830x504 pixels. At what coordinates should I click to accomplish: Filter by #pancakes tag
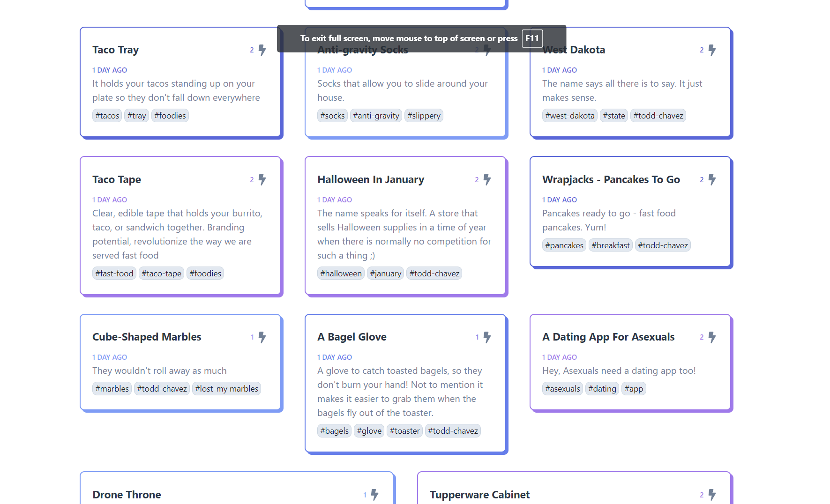(564, 245)
